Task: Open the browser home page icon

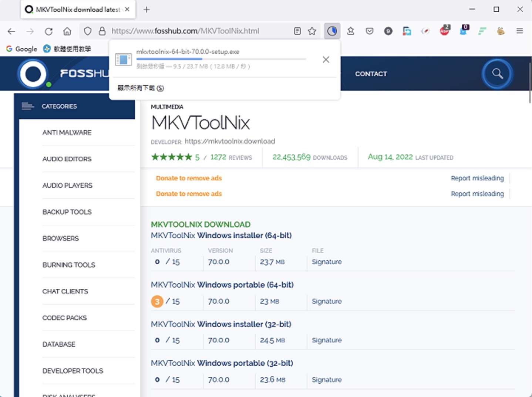Action: [67, 31]
